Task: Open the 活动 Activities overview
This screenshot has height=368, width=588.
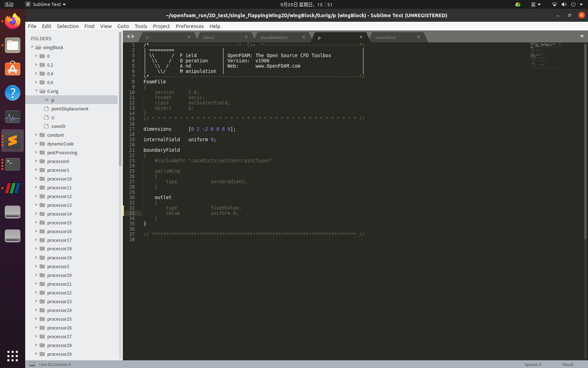Action: [9, 5]
